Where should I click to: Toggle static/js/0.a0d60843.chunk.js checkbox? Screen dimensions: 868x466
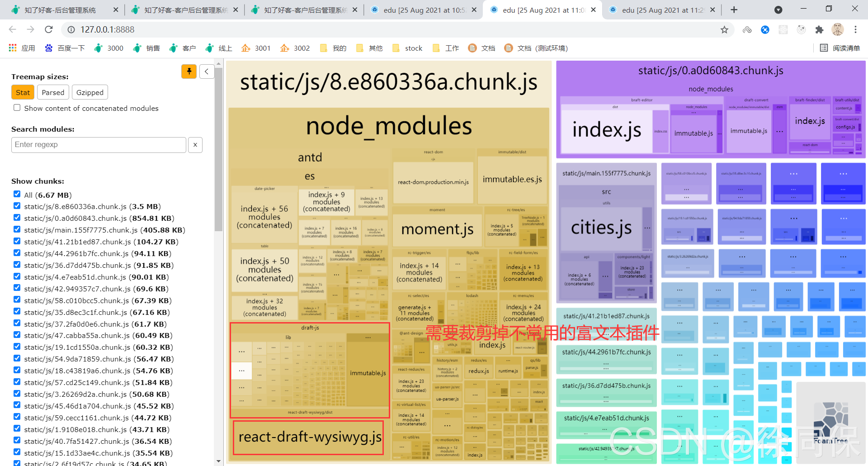(x=17, y=218)
